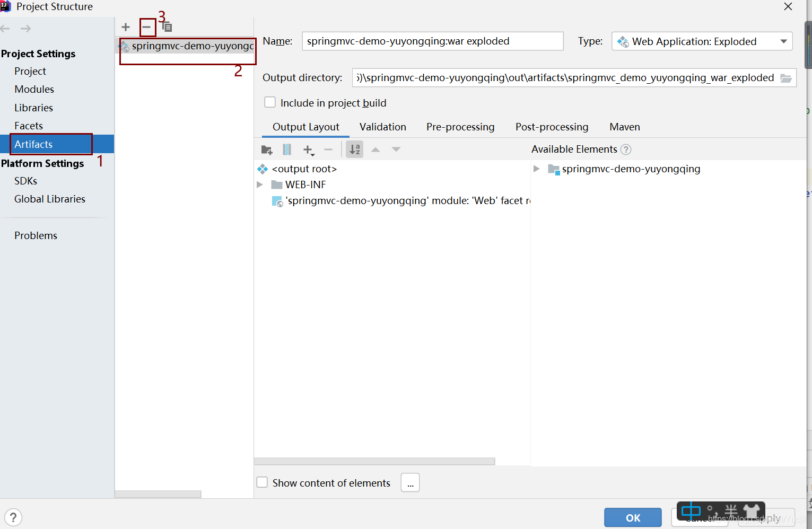This screenshot has height=529, width=812.
Task: Navigate back with the left arrow
Action: click(x=6, y=29)
